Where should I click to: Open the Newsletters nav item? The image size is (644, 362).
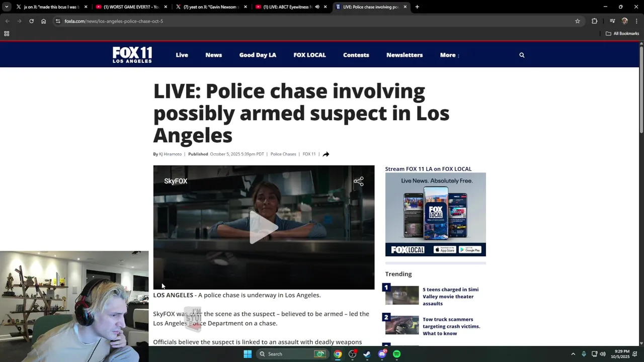coord(405,55)
